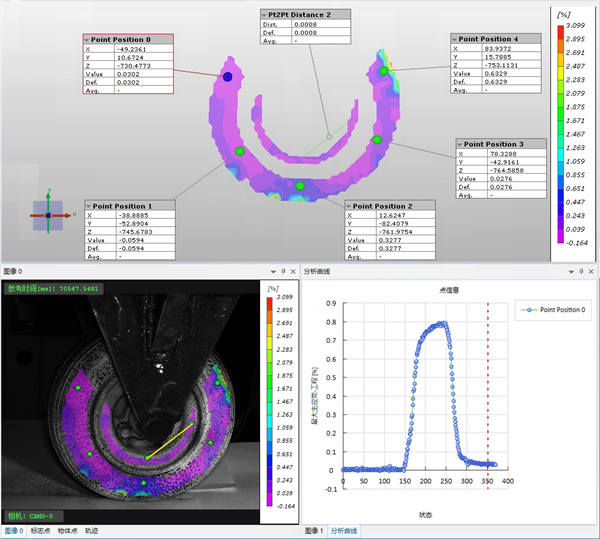
Task: Switch to the 物体点 tab
Action: click(x=69, y=531)
